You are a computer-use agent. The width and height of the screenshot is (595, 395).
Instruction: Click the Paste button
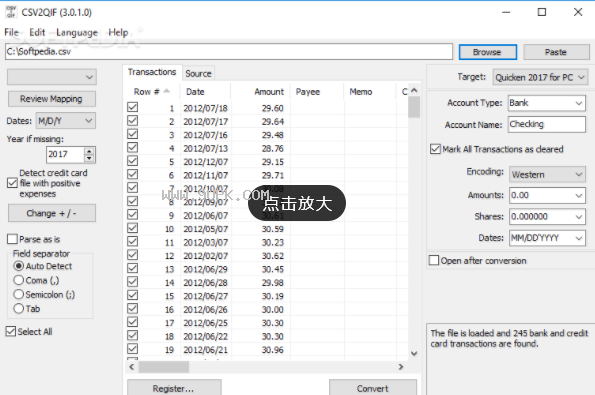click(556, 52)
